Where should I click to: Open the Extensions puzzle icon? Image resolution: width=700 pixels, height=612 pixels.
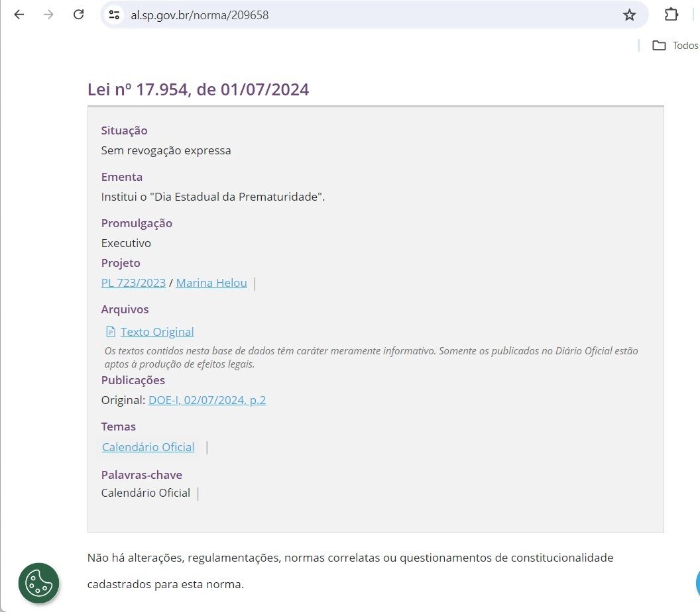[671, 15]
